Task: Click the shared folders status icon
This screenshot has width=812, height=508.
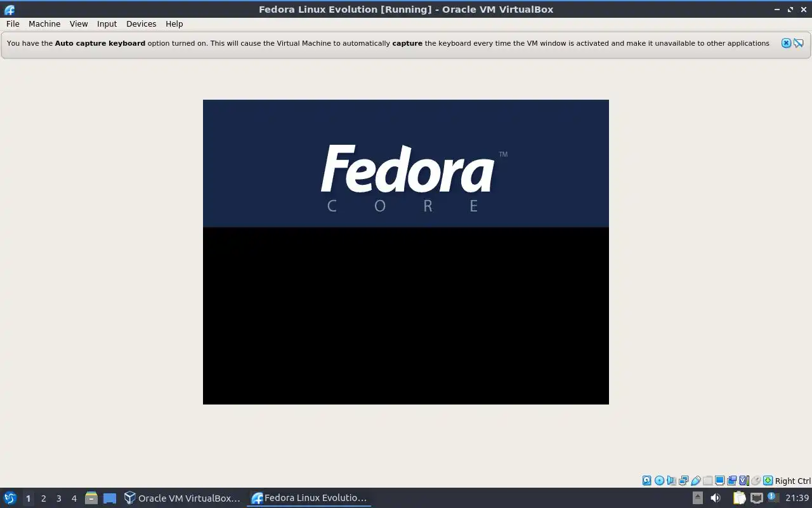Action: (707, 481)
